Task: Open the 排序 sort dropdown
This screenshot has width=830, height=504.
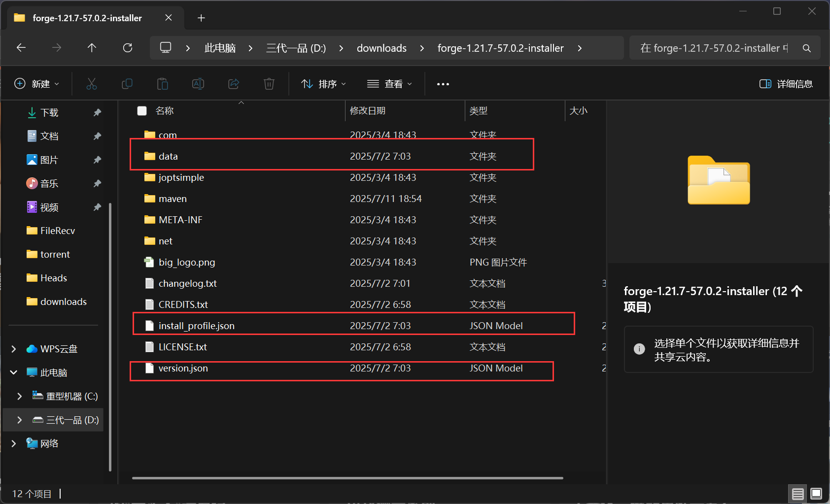Action: 324,84
